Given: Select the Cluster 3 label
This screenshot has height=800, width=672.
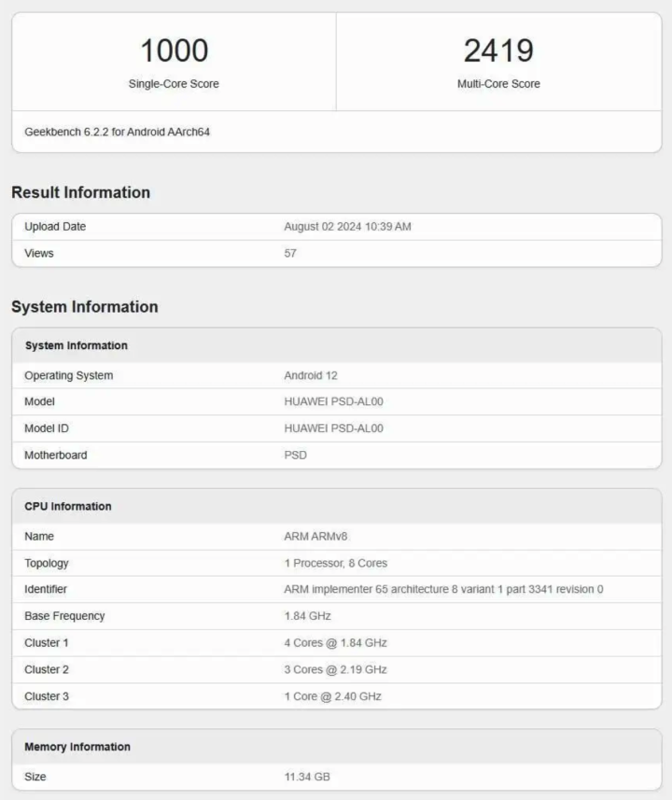Looking at the screenshot, I should point(47,696).
